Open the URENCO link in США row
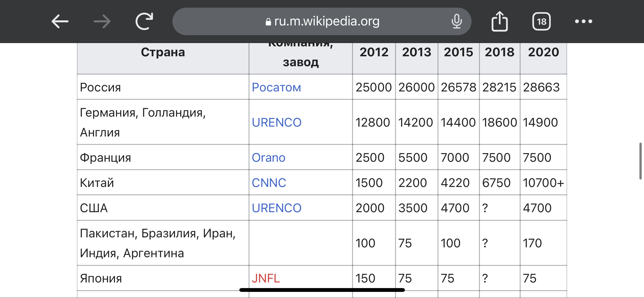Screen dimensions: 644x298 click(x=276, y=208)
